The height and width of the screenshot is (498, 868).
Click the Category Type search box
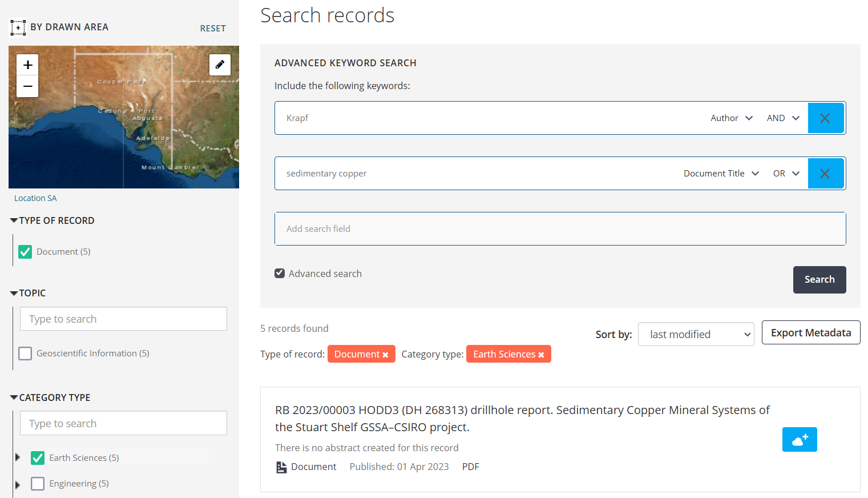click(x=123, y=423)
